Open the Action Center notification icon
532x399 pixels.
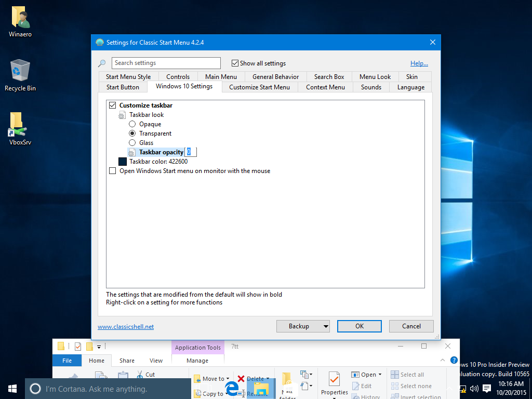pyautogui.click(x=487, y=389)
